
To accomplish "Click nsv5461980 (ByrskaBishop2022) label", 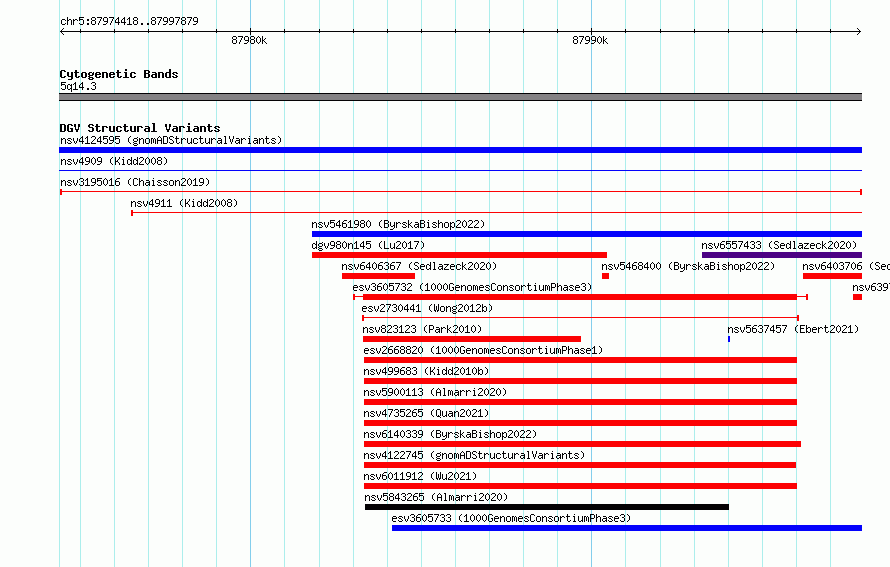I will (398, 224).
